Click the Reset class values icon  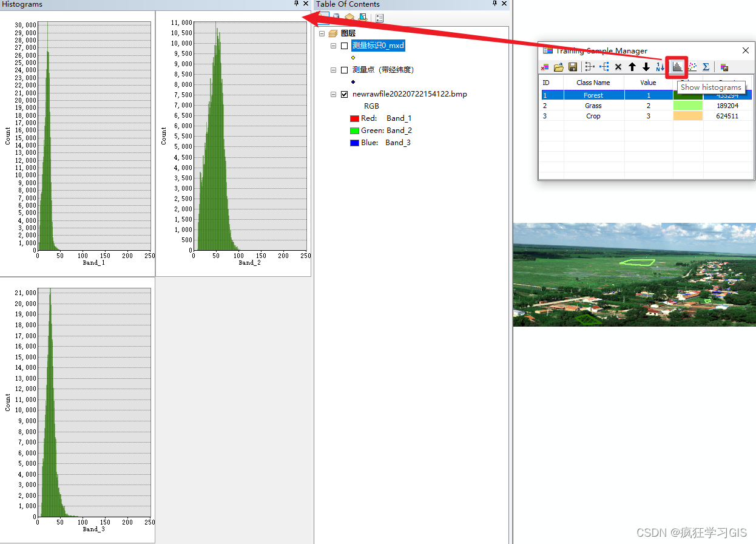pyautogui.click(x=660, y=67)
